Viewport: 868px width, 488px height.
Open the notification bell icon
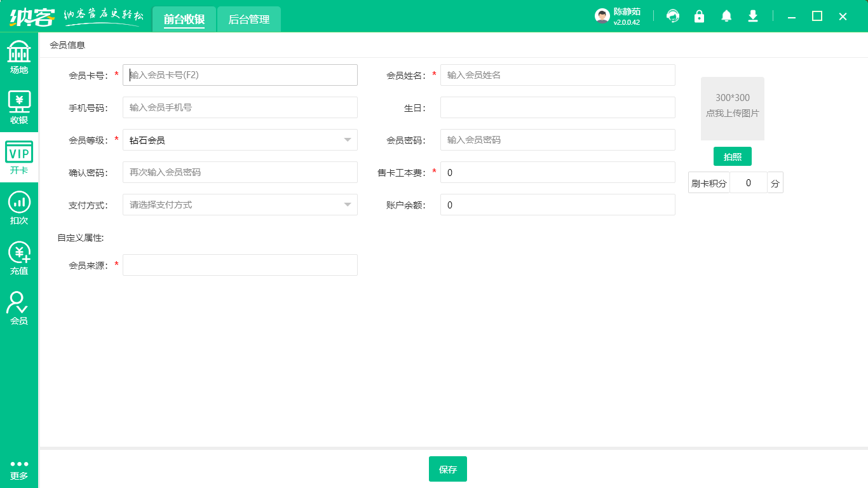pyautogui.click(x=726, y=16)
